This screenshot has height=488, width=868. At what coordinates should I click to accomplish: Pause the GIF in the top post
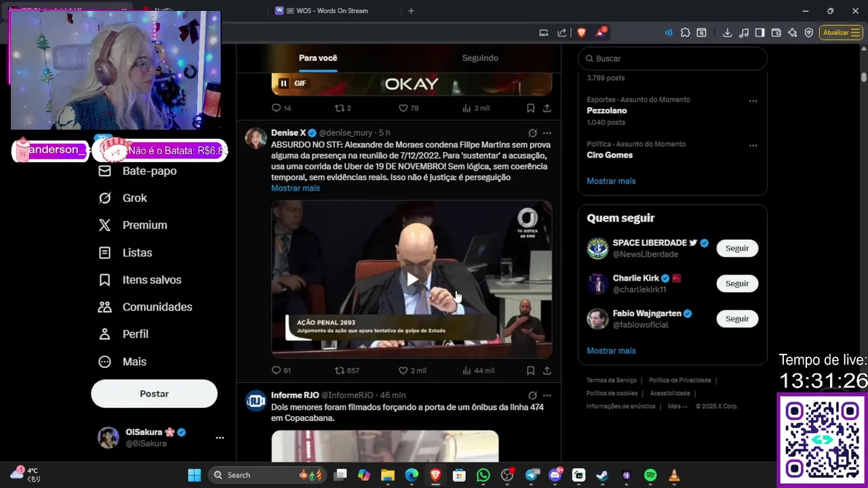[283, 83]
